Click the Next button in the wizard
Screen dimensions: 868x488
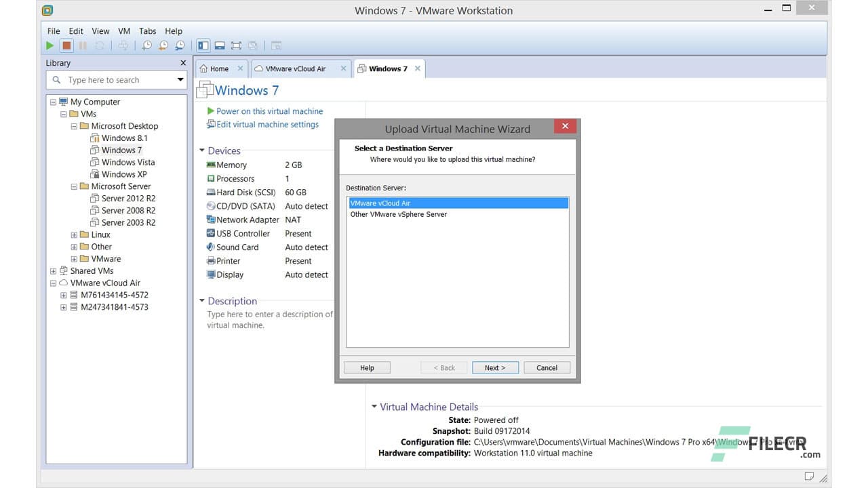click(x=495, y=367)
